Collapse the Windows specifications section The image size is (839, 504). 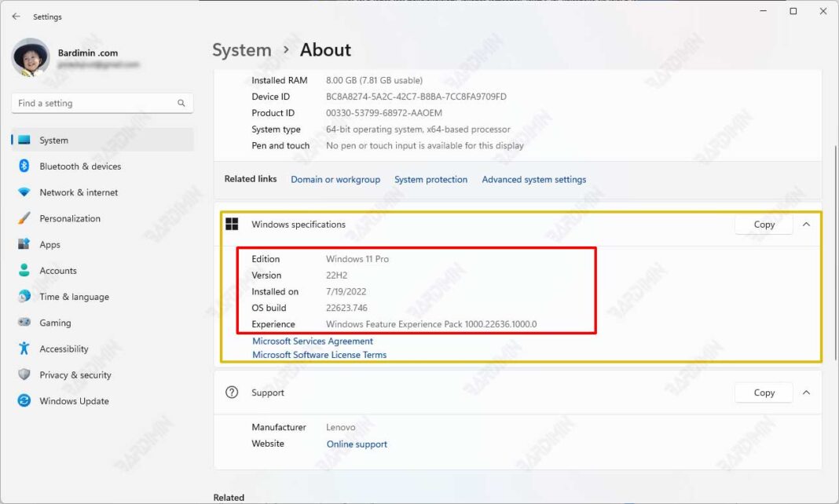click(806, 225)
